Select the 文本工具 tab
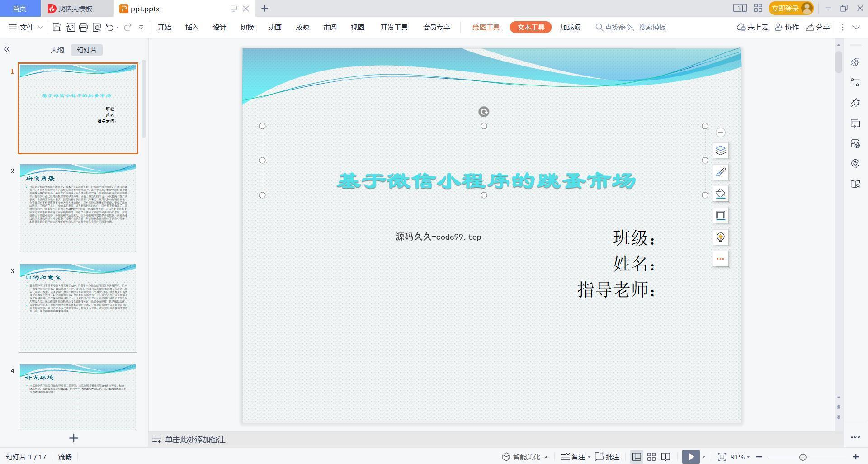Viewport: 868px width, 464px height. point(531,27)
